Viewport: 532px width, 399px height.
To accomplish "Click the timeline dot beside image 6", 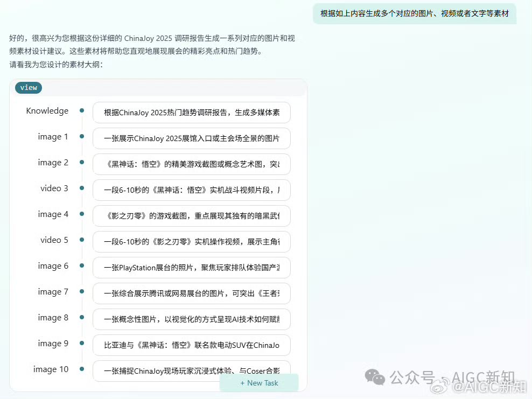I will tap(82, 265).
